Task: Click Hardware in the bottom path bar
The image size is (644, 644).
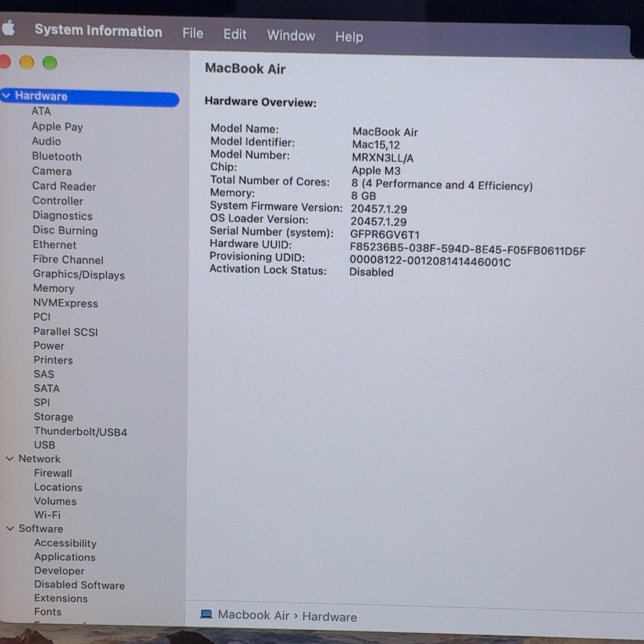Action: (x=330, y=617)
